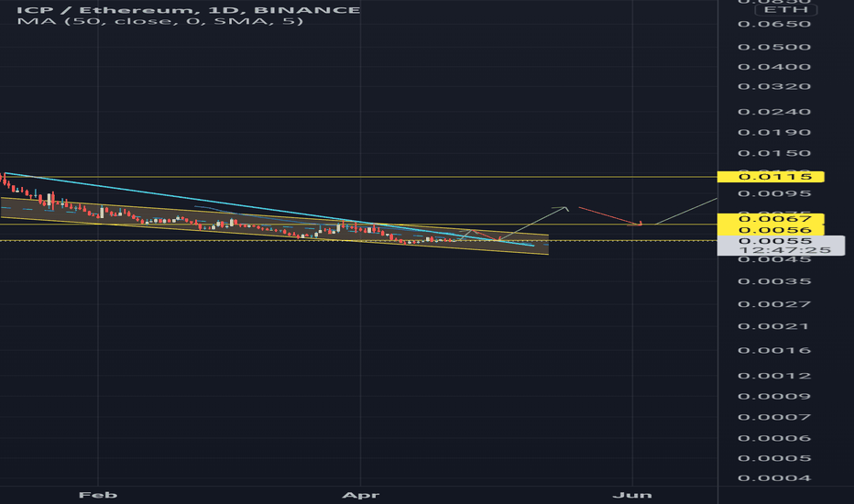Select the MA (50, close, 0, SMA, 5) indicator label
Viewport: 854px width, 504px height.
pyautogui.click(x=159, y=21)
